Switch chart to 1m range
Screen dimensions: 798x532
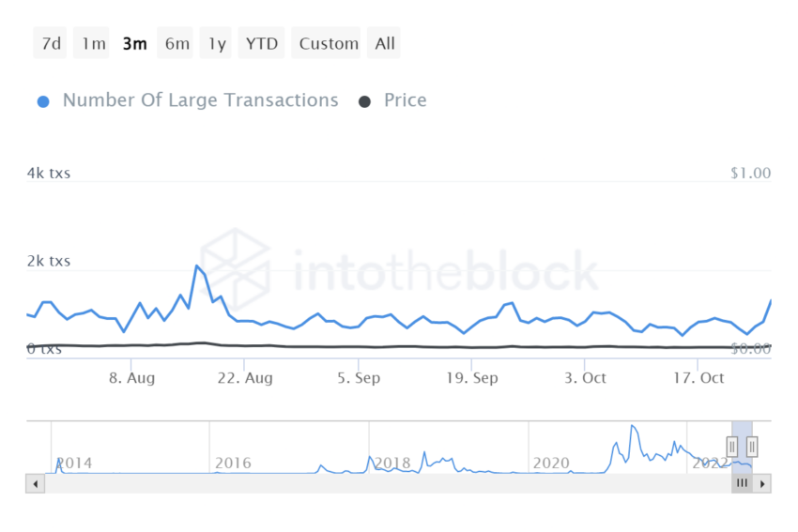(93, 43)
